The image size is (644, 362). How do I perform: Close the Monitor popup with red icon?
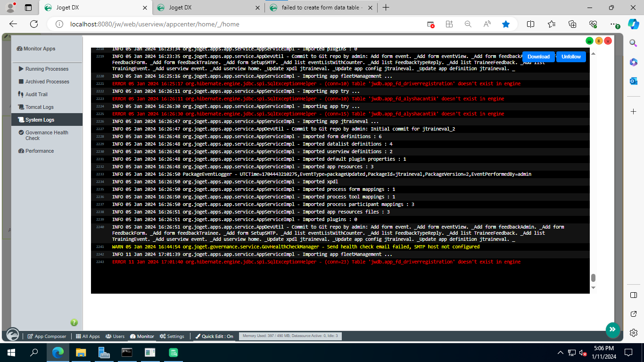(608, 41)
